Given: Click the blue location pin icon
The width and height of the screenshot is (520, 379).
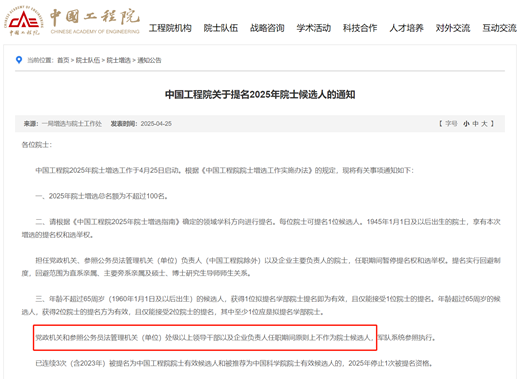Looking at the screenshot, I should [19, 60].
